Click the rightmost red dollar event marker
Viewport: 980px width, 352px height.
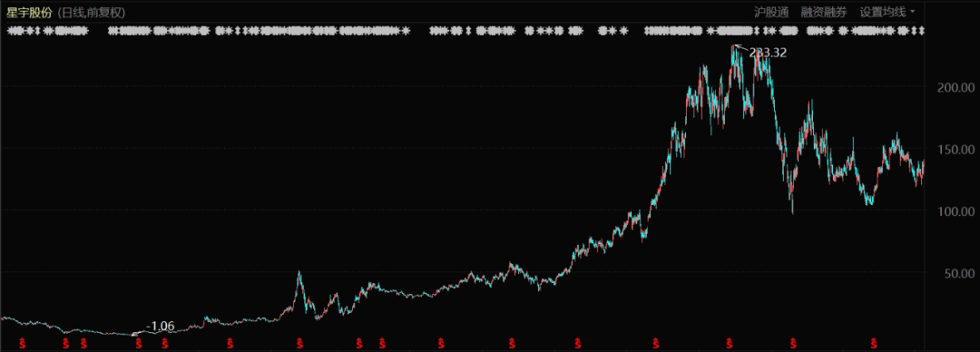pyautogui.click(x=874, y=343)
